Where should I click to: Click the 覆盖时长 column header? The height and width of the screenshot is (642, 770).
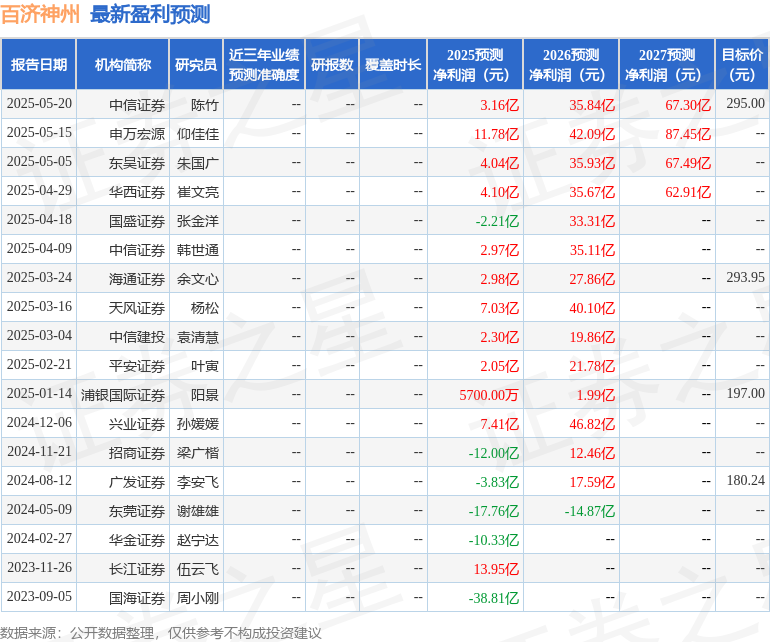pos(393,64)
